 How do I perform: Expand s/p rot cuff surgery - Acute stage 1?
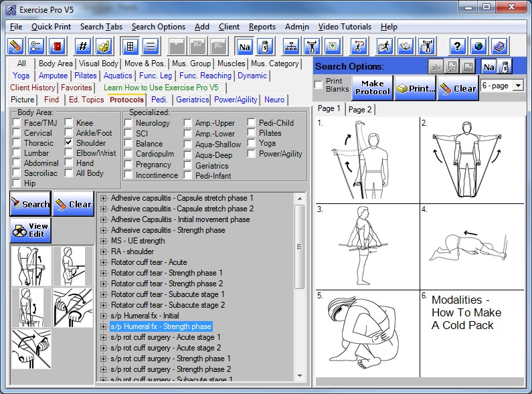pyautogui.click(x=103, y=337)
